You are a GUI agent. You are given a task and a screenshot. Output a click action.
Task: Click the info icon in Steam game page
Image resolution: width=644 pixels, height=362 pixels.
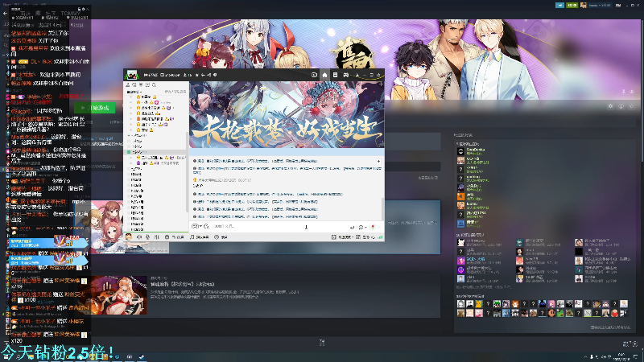(621, 106)
